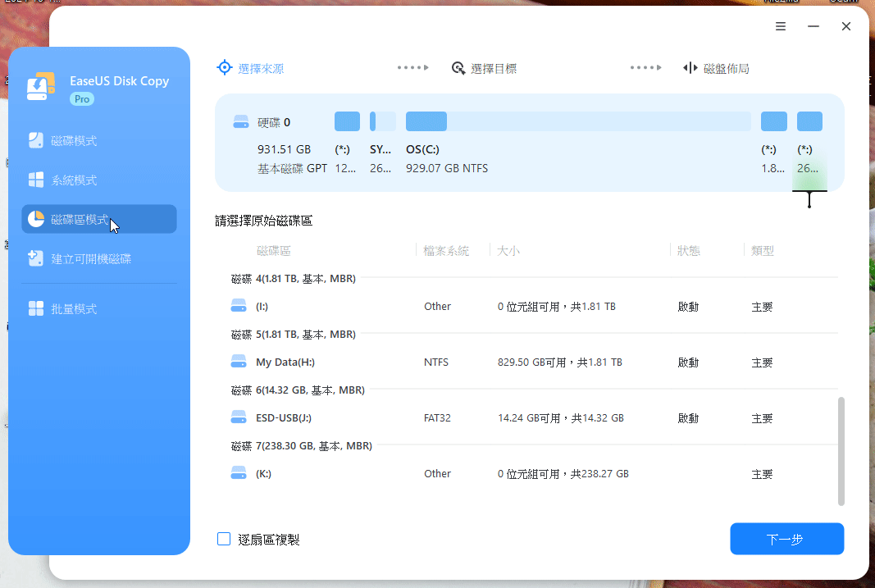This screenshot has height=588, width=875.
Task: Click the 929.07 GB NTFS label
Action: (x=447, y=168)
